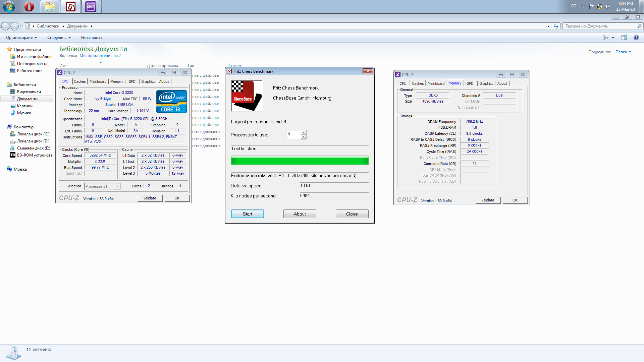Open Caches tab in left CPU-Z
Viewport: 644px width, 362px height.
(80, 81)
